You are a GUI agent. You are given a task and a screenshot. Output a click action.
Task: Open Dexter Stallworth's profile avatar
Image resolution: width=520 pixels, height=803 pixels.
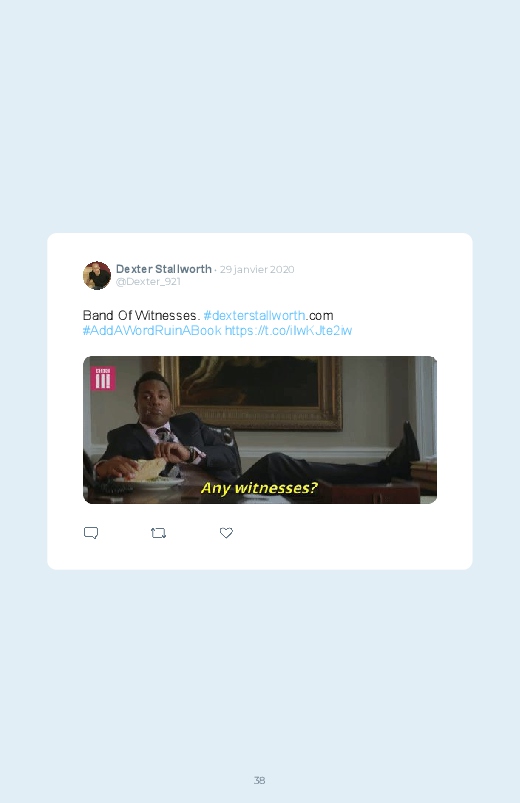point(97,276)
